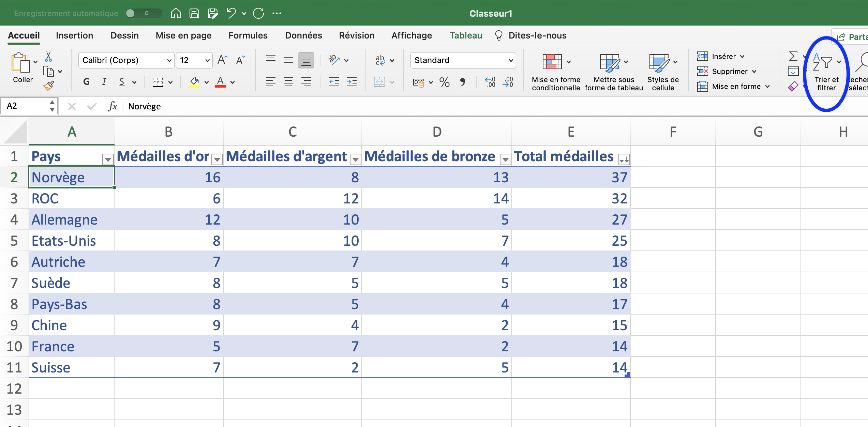Viewport: 868px width, 427px height.
Task: Toggle underline S formatting
Action: (122, 82)
